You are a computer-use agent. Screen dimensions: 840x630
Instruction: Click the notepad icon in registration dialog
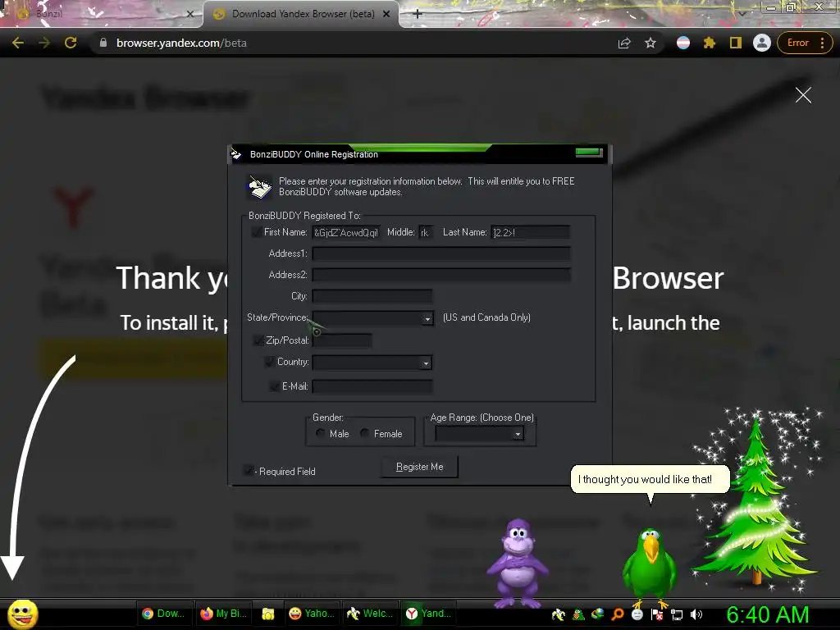click(259, 187)
